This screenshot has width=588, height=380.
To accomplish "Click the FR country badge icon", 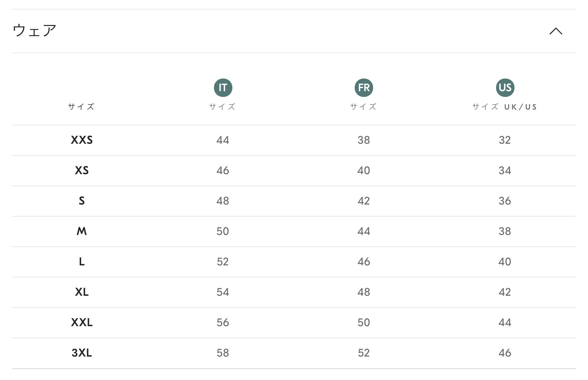I will (364, 88).
